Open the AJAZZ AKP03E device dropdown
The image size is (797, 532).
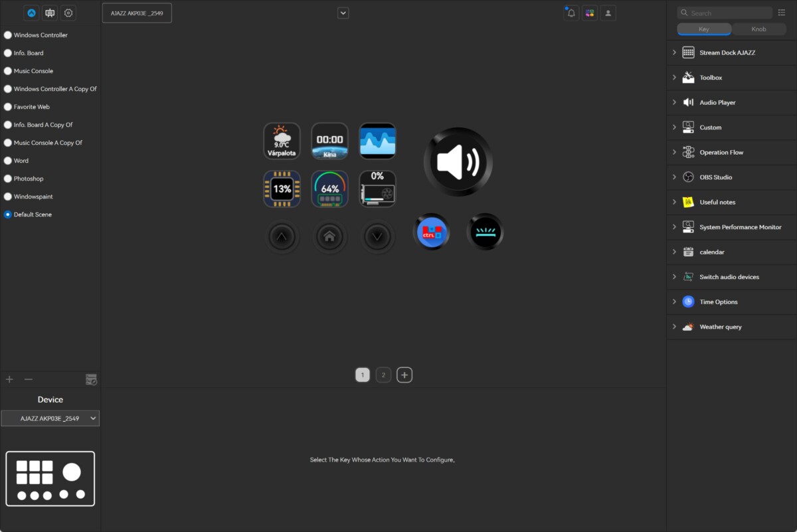point(50,418)
